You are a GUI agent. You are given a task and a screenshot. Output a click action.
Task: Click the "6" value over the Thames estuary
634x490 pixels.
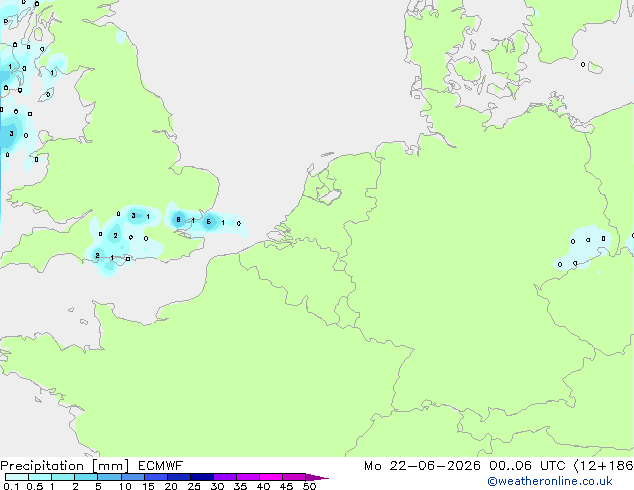209,222
